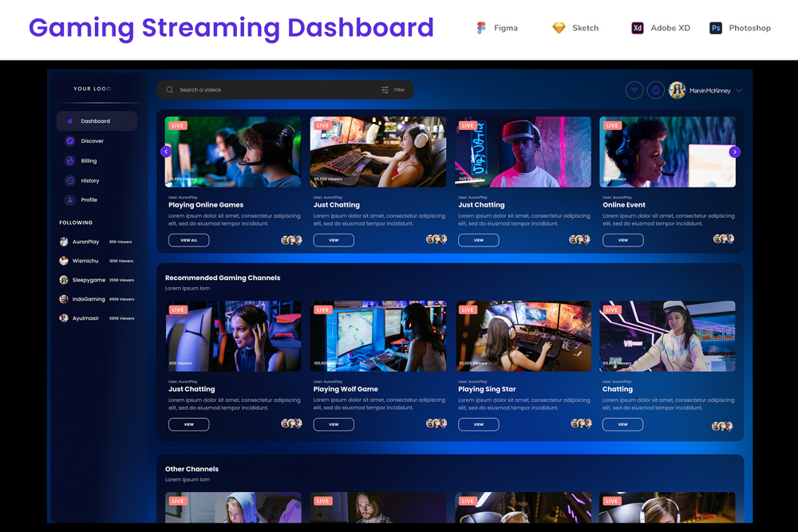Click the left carousel arrow
Image resolution: width=798 pixels, height=532 pixels.
pos(165,151)
